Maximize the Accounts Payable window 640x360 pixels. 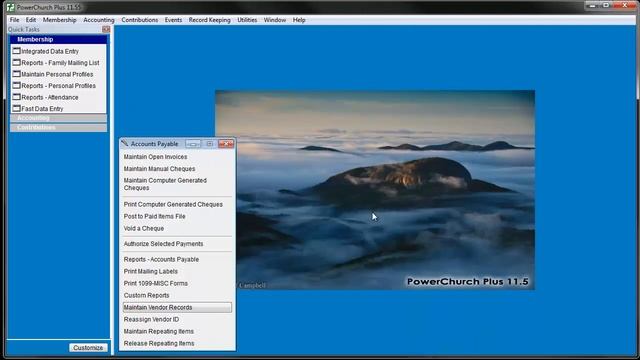(x=209, y=144)
